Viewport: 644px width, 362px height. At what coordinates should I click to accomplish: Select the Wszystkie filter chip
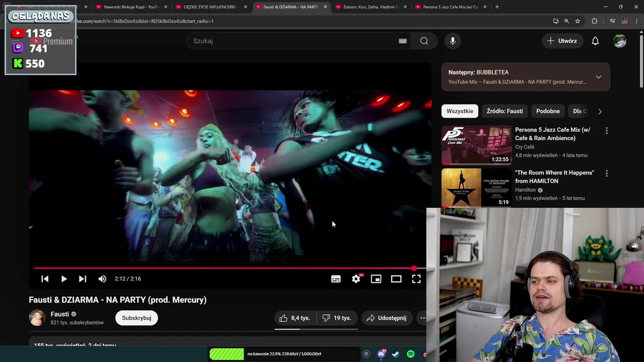460,111
